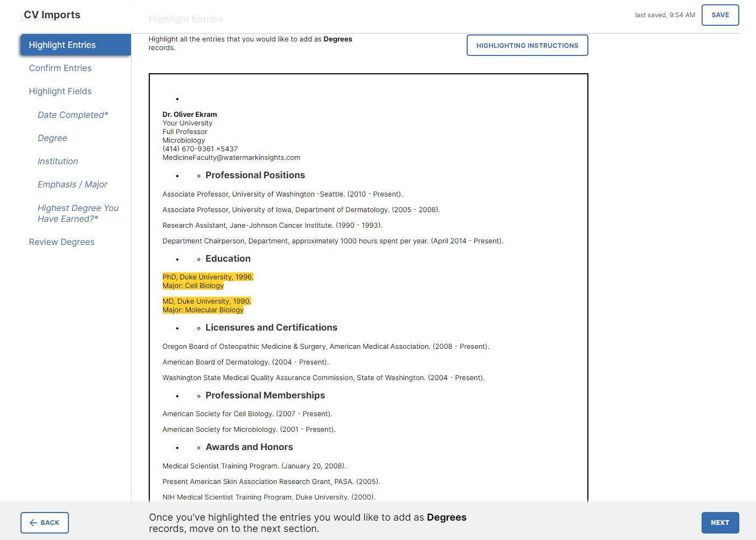
Task: Select the Emphasis / Major field step
Action: pos(72,184)
